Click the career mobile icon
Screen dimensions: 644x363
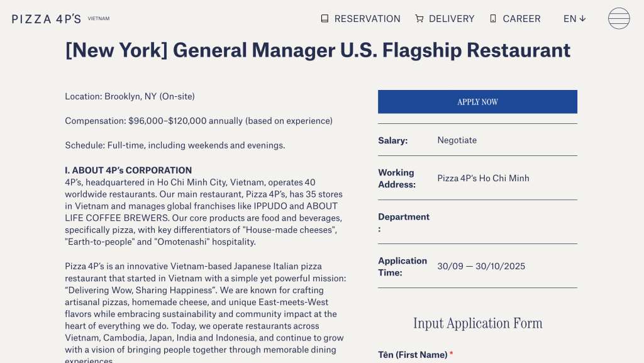tap(493, 19)
